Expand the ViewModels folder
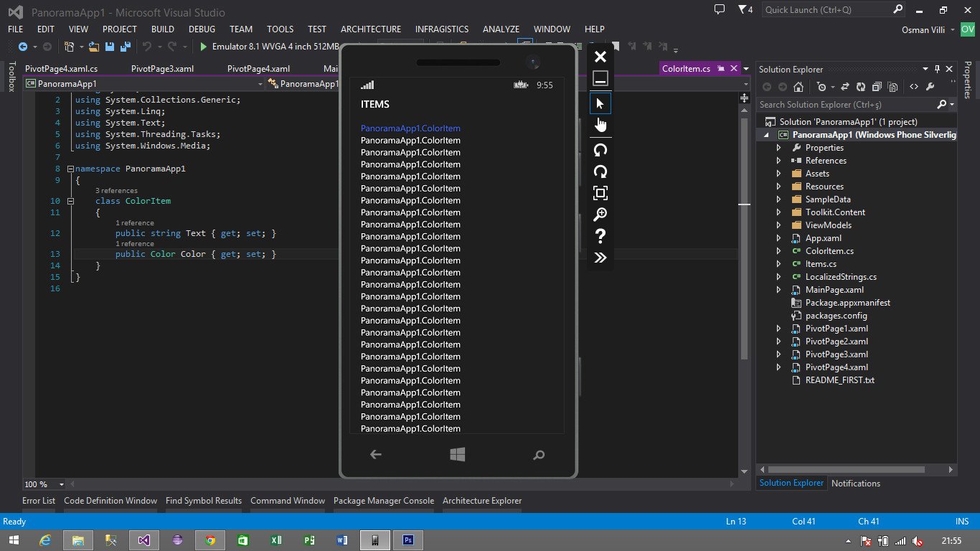Image resolution: width=980 pixels, height=551 pixels. (x=779, y=225)
